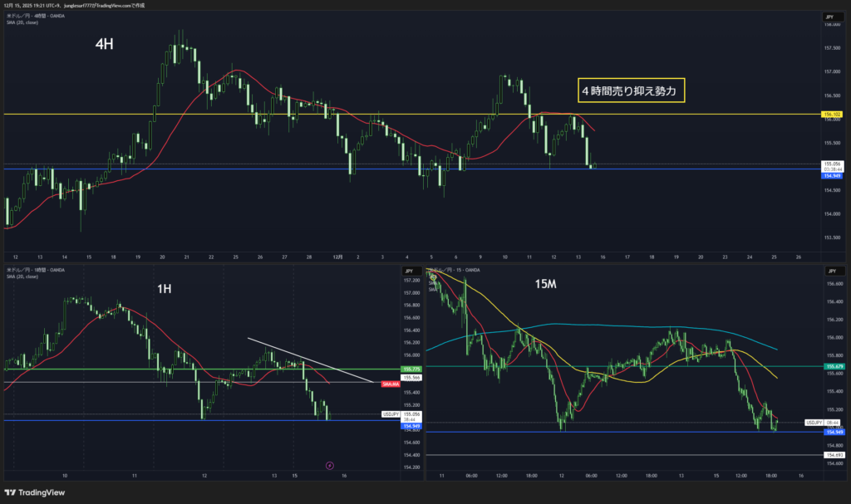This screenshot has width=851, height=504.
Task: Click the purple lightning event icon on 1H chart
Action: coord(330,466)
